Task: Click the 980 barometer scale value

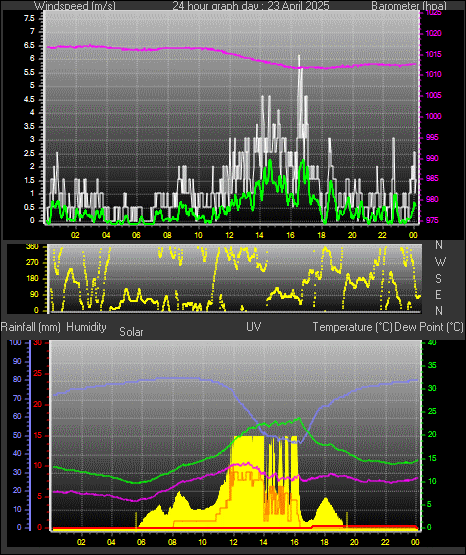Action: [x=432, y=199]
